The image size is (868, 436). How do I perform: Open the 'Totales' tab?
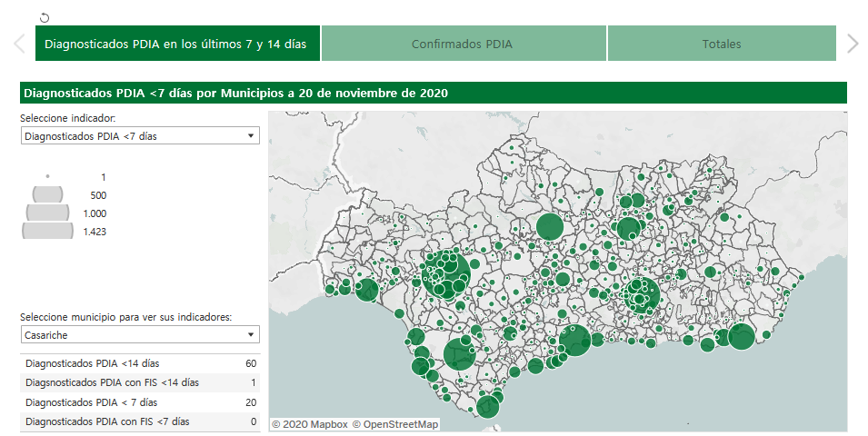tap(721, 44)
